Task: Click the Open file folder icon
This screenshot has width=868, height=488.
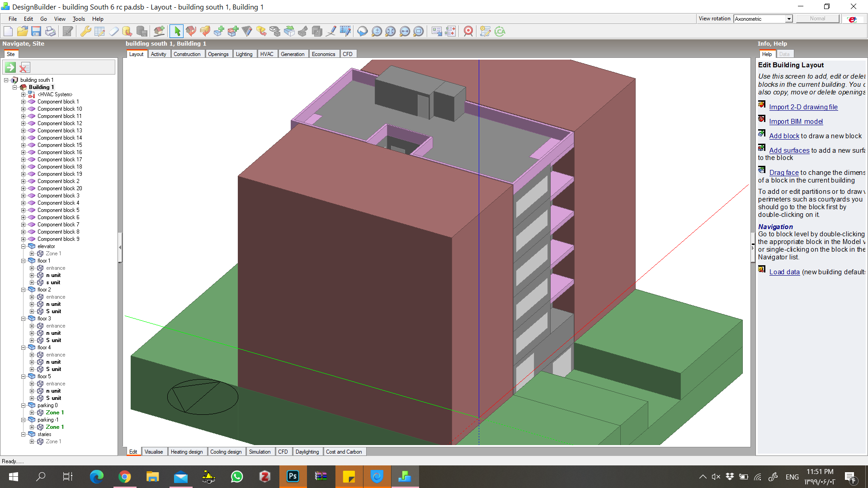Action: point(22,31)
